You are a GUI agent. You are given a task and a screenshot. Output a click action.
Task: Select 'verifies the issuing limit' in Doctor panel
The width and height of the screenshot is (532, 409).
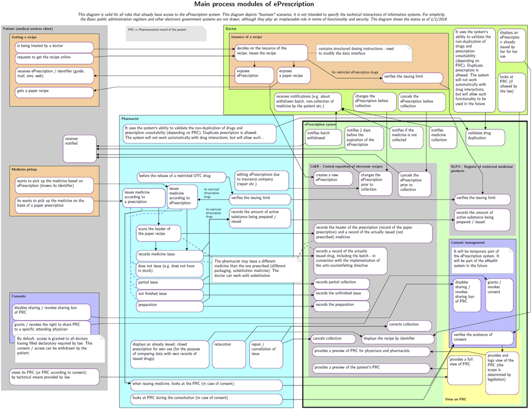point(412,78)
